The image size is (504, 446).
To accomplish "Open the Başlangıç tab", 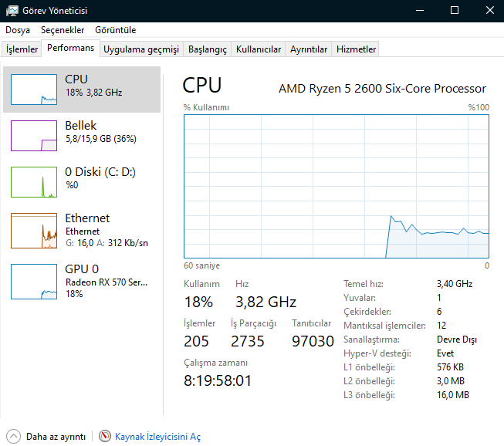I will click(x=208, y=49).
